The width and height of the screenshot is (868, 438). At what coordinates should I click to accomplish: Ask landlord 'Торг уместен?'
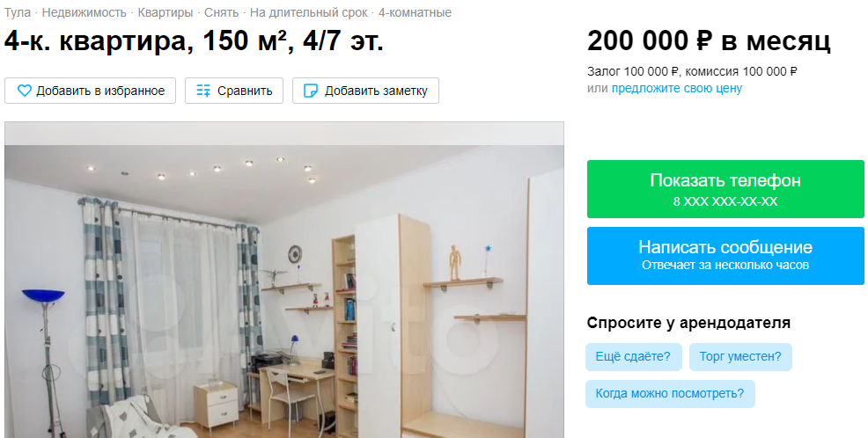pos(740,357)
